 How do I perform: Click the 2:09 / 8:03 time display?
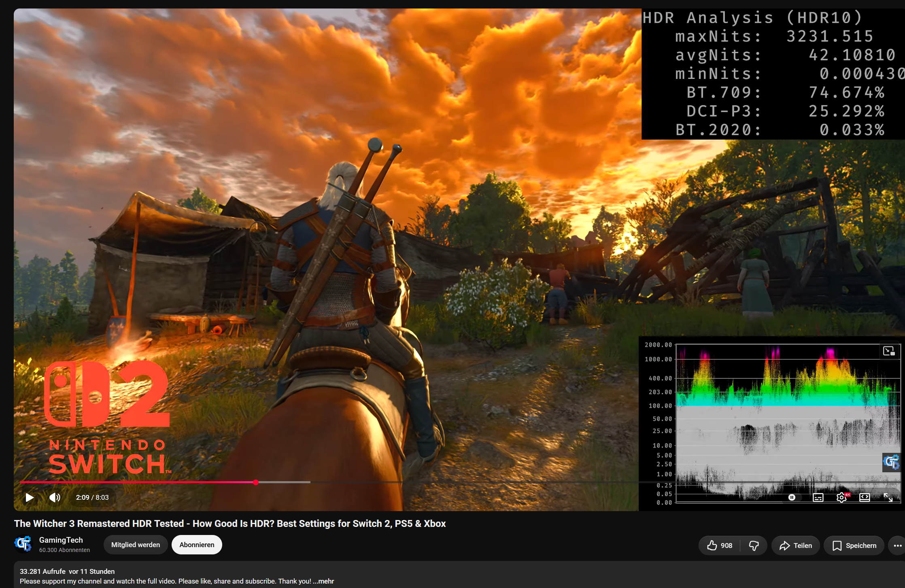pyautogui.click(x=92, y=497)
